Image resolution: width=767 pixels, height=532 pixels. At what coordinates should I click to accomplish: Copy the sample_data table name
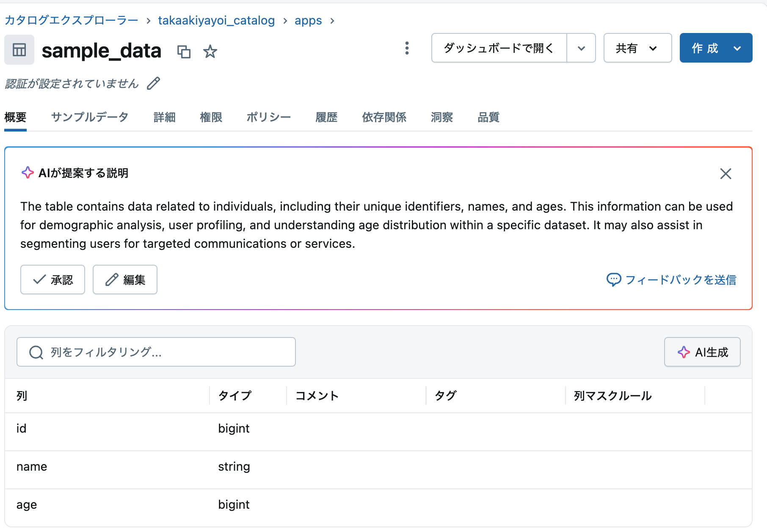(x=184, y=51)
